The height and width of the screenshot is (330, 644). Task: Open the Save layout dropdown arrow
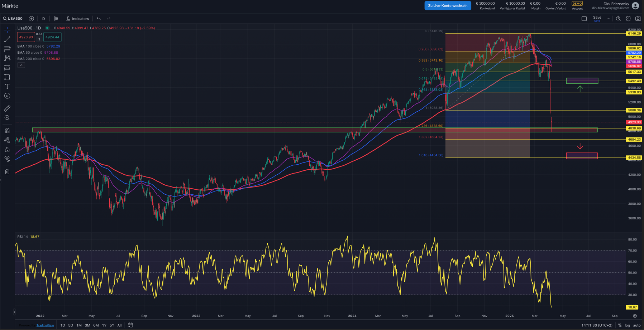pyautogui.click(x=608, y=19)
